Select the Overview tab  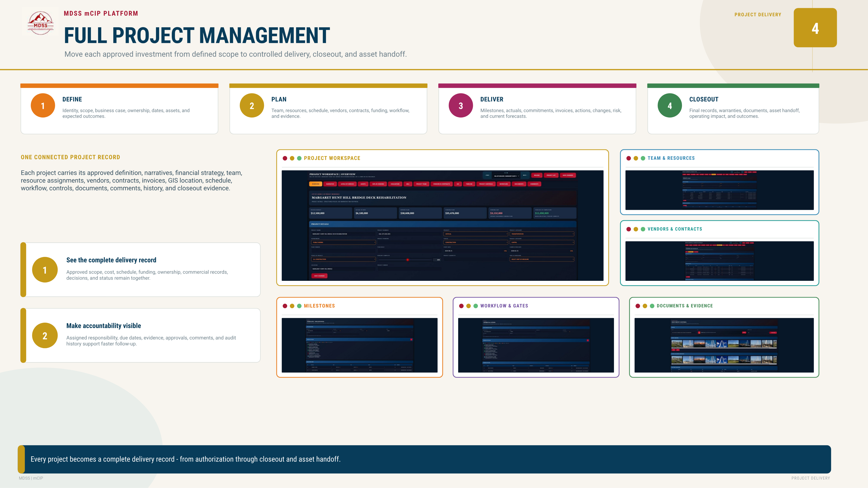[316, 184]
